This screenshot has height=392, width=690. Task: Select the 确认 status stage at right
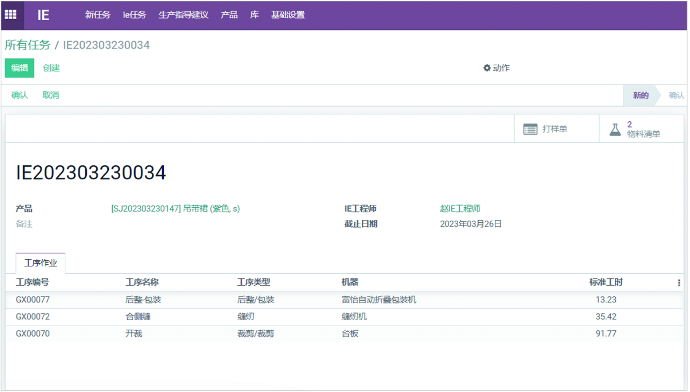[x=675, y=95]
